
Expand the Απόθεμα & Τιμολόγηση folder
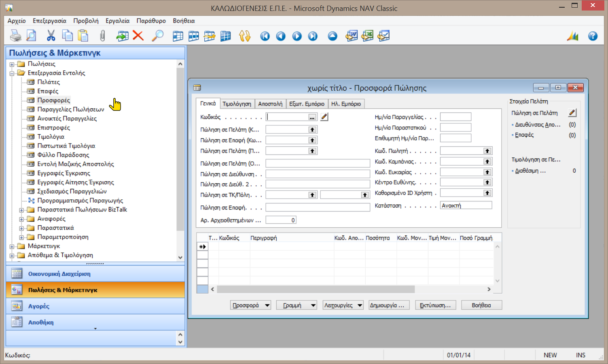[x=12, y=256]
